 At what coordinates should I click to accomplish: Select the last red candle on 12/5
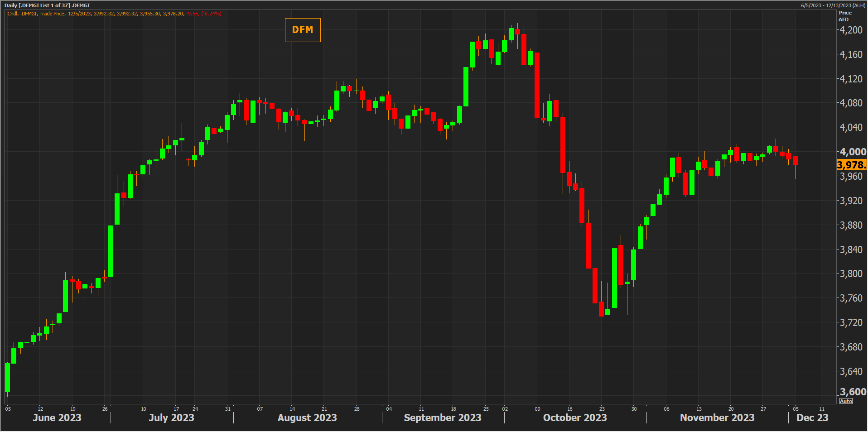coord(795,160)
